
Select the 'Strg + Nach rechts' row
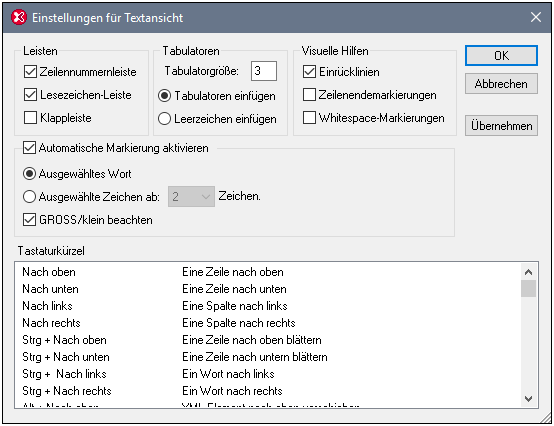[268, 391]
